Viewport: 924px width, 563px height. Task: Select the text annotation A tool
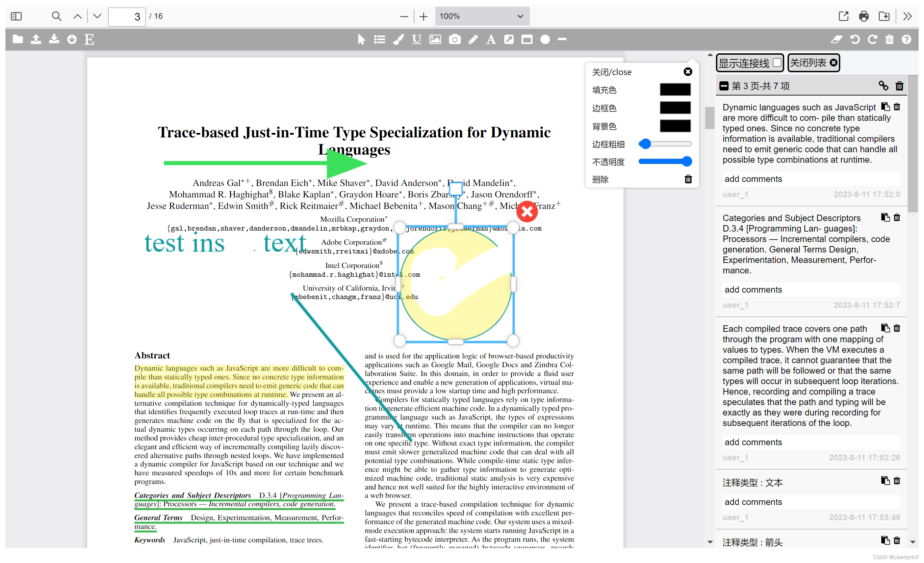point(490,39)
